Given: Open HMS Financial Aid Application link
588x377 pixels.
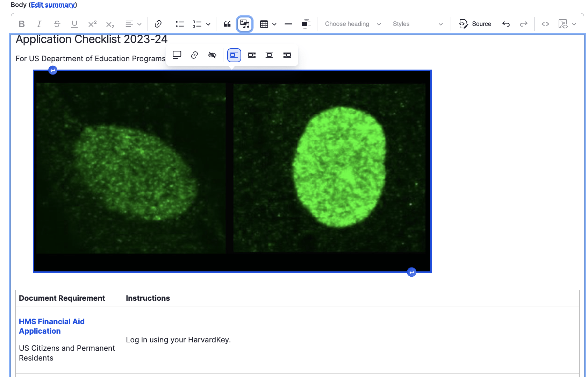Looking at the screenshot, I should tap(52, 326).
